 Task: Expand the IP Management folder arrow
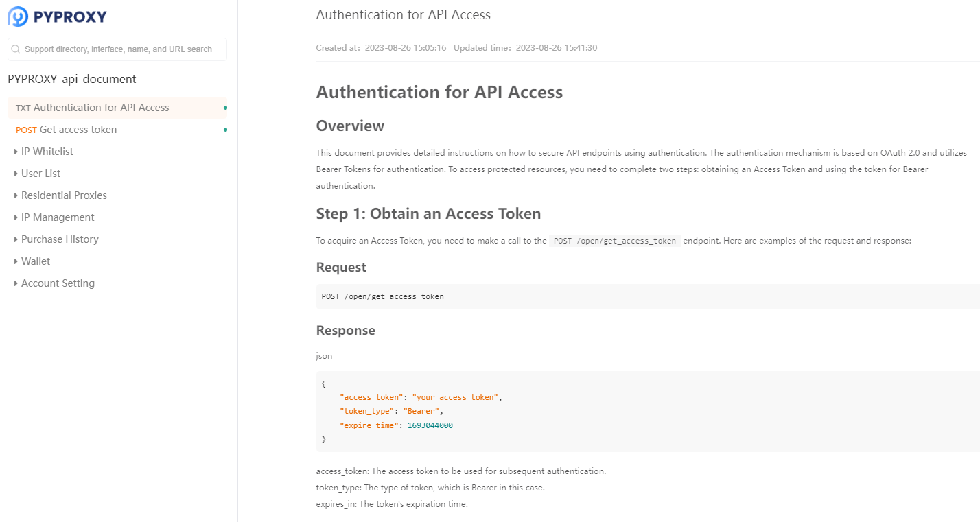pos(16,217)
